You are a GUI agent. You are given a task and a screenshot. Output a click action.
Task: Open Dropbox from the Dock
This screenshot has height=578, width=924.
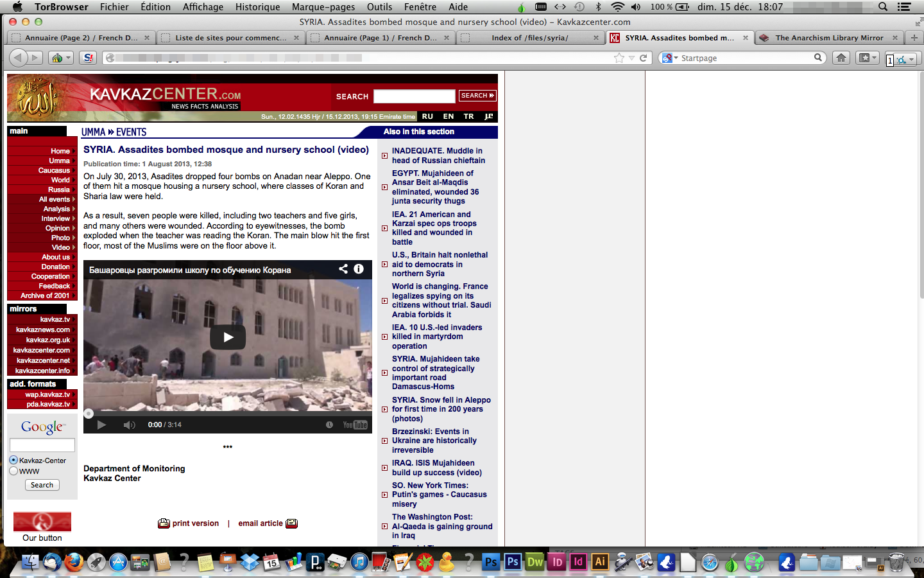coord(250,563)
